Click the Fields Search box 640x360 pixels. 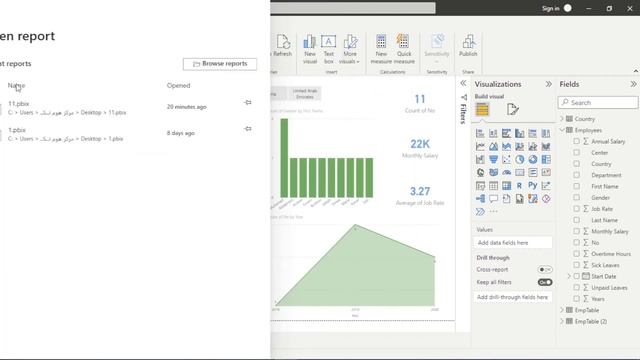pos(598,102)
